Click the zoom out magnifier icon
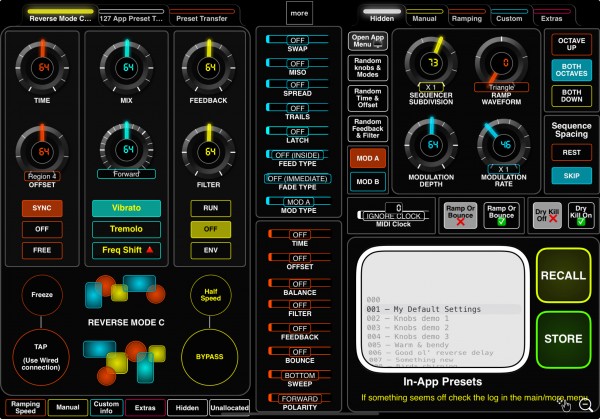 click(586, 405)
